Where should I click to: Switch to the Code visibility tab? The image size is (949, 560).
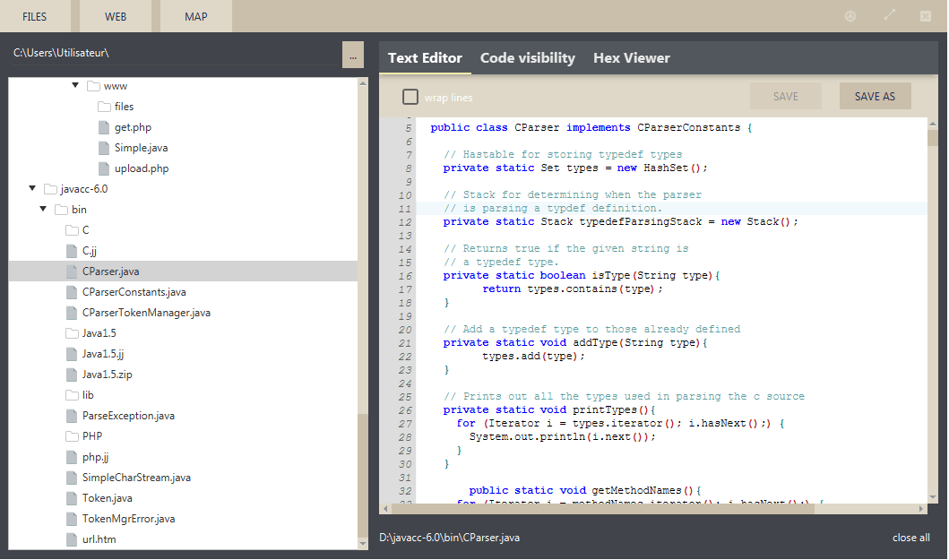point(527,58)
